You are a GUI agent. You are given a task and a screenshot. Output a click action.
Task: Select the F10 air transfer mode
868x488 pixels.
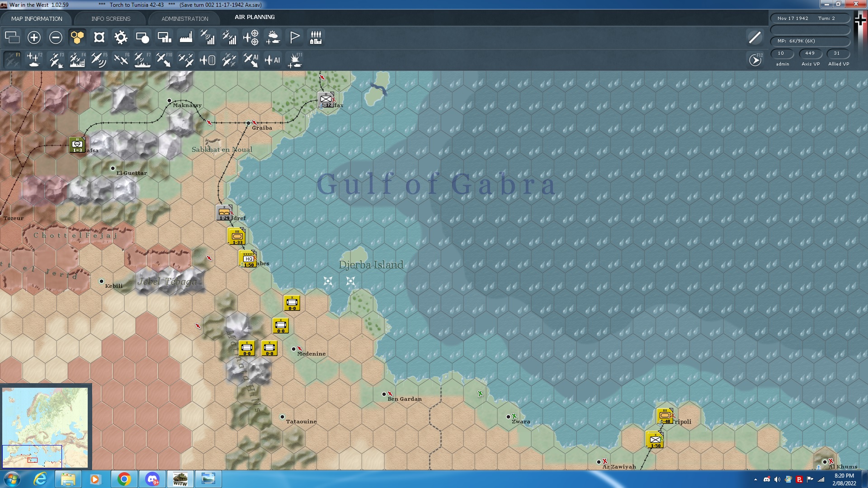164,60
